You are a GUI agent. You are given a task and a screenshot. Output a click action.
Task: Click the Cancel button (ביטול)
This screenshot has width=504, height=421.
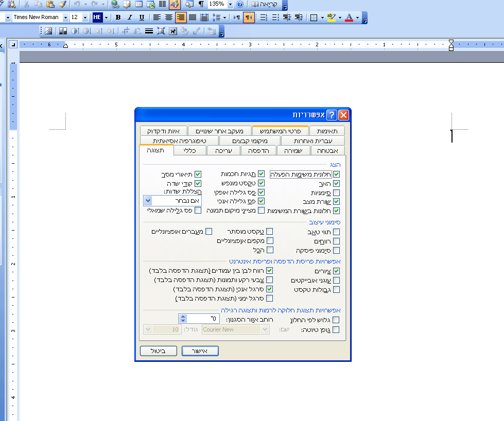158,351
